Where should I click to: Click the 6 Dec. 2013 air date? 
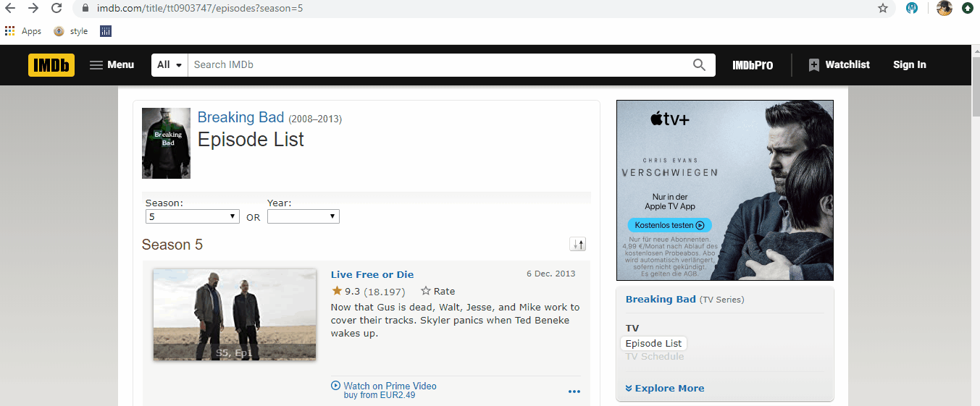click(550, 274)
